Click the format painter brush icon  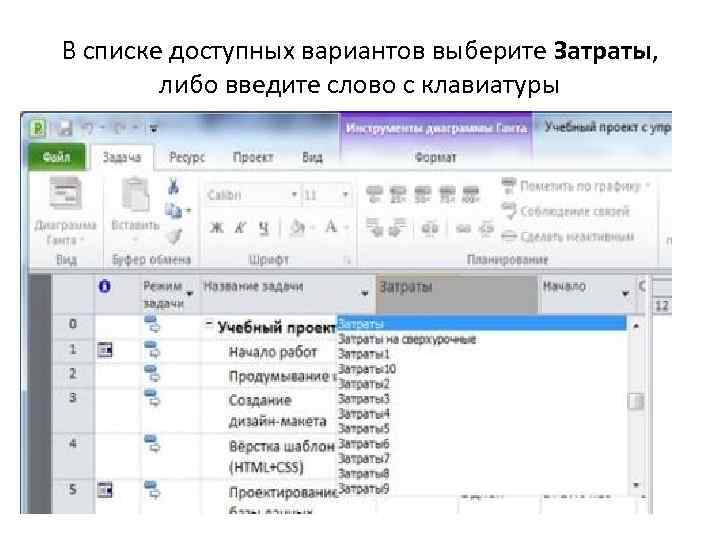pyautogui.click(x=174, y=236)
